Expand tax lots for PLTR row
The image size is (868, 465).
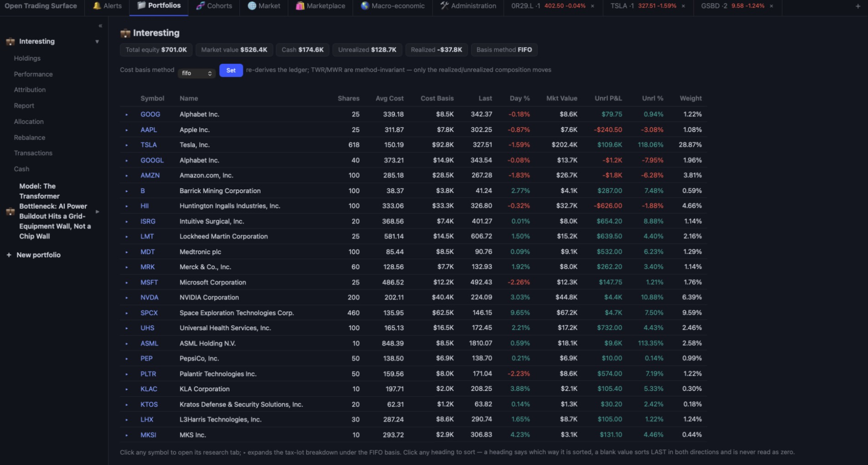click(x=127, y=374)
